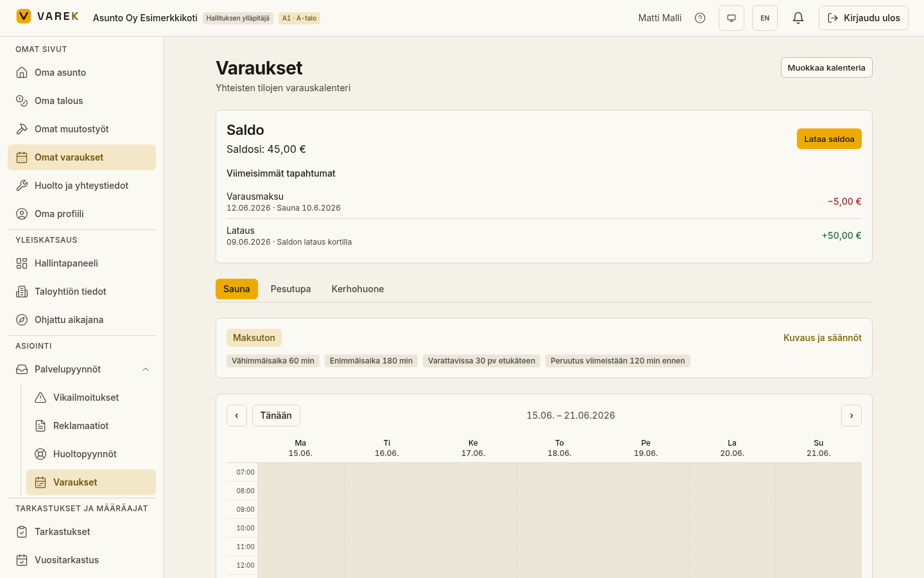924x578 pixels.
Task: Select the Sauna tab
Action: tap(237, 289)
